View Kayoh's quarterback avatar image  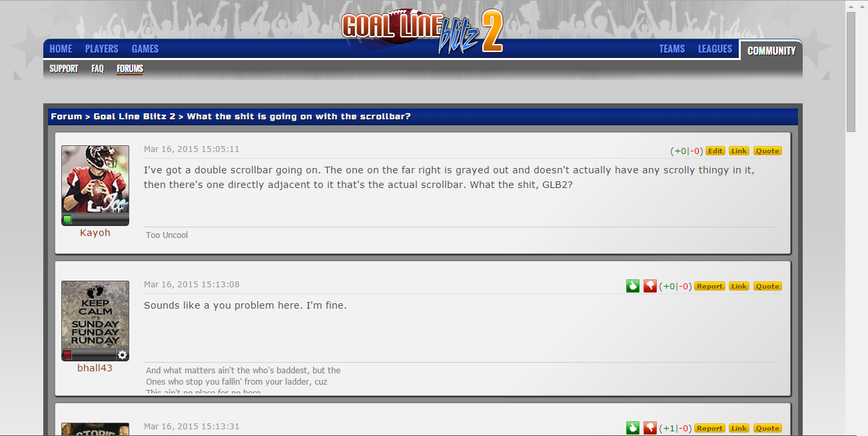point(95,180)
